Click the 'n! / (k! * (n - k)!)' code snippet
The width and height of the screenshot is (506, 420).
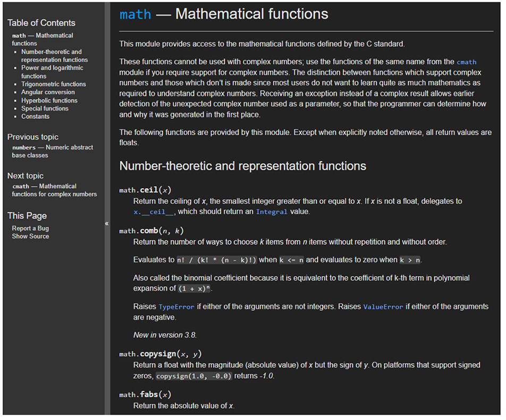click(216, 260)
